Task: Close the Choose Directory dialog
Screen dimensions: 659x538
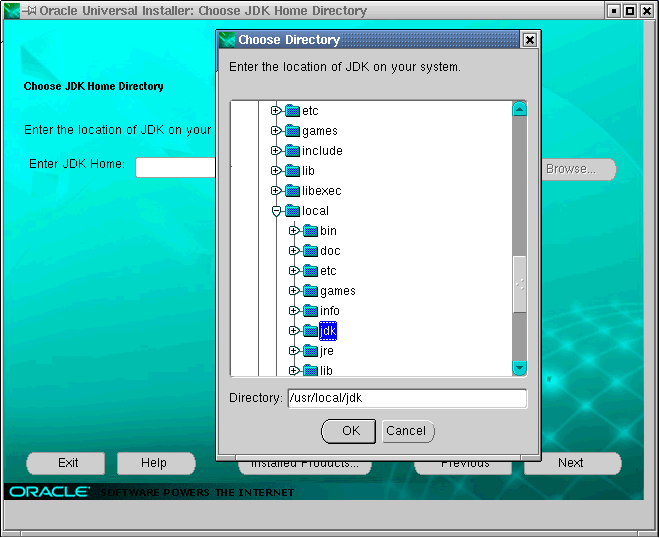Action: (530, 40)
